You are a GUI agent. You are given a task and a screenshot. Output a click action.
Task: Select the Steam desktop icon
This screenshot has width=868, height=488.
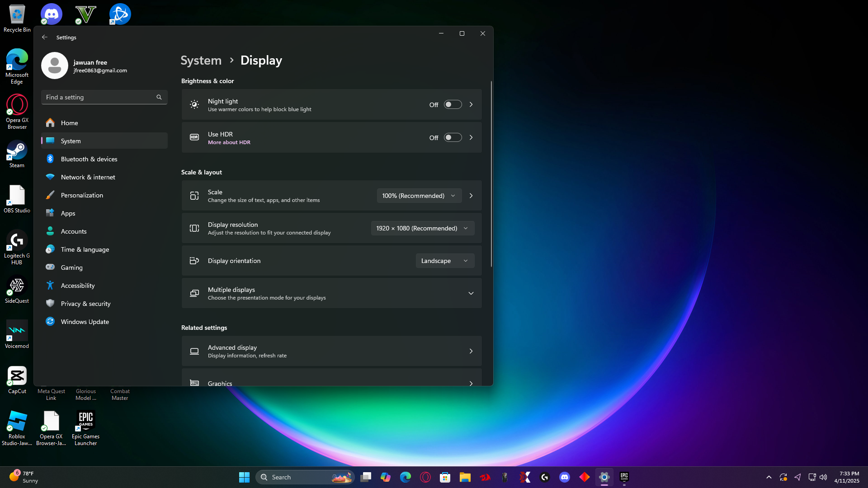[17, 154]
